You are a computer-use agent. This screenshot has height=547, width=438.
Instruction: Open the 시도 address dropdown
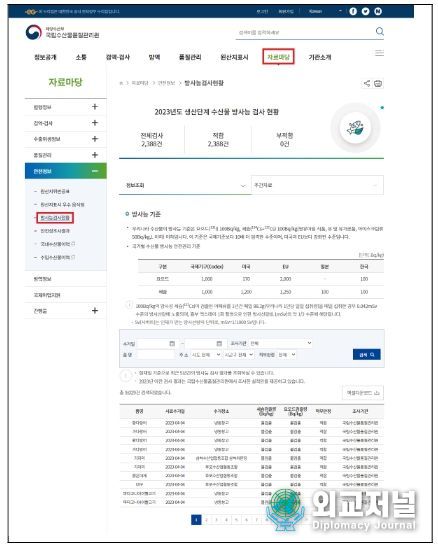coord(206,354)
